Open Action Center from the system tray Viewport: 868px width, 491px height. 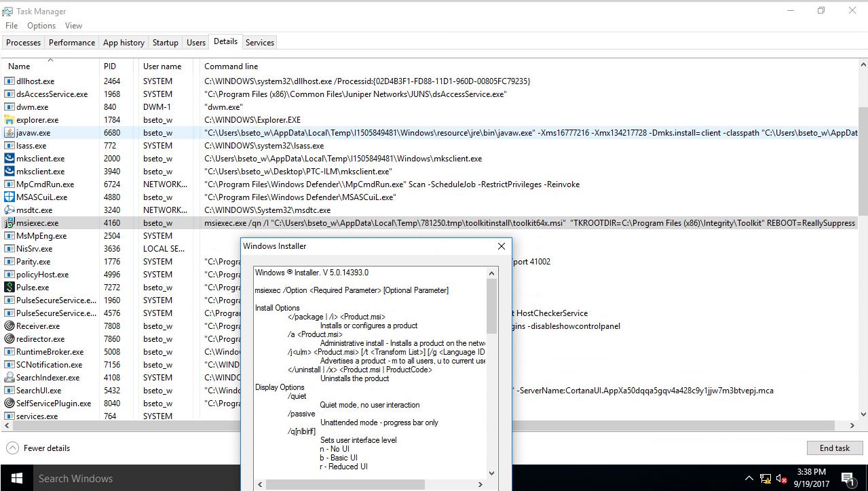click(x=846, y=478)
